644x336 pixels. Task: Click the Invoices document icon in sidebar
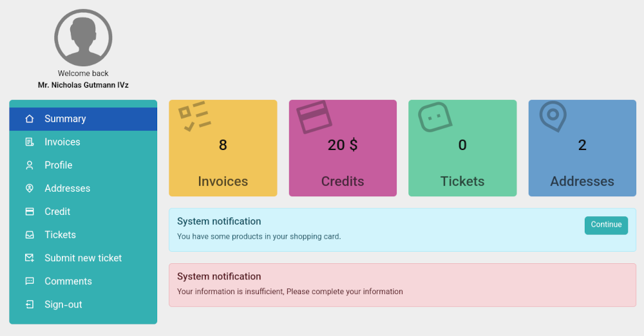[x=30, y=142]
